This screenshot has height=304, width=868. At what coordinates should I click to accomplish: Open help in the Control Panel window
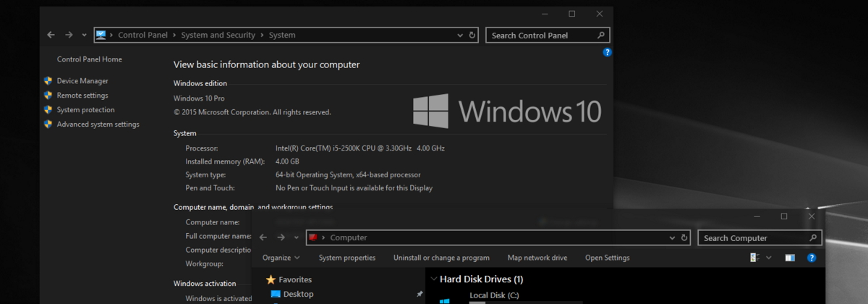[x=608, y=52]
